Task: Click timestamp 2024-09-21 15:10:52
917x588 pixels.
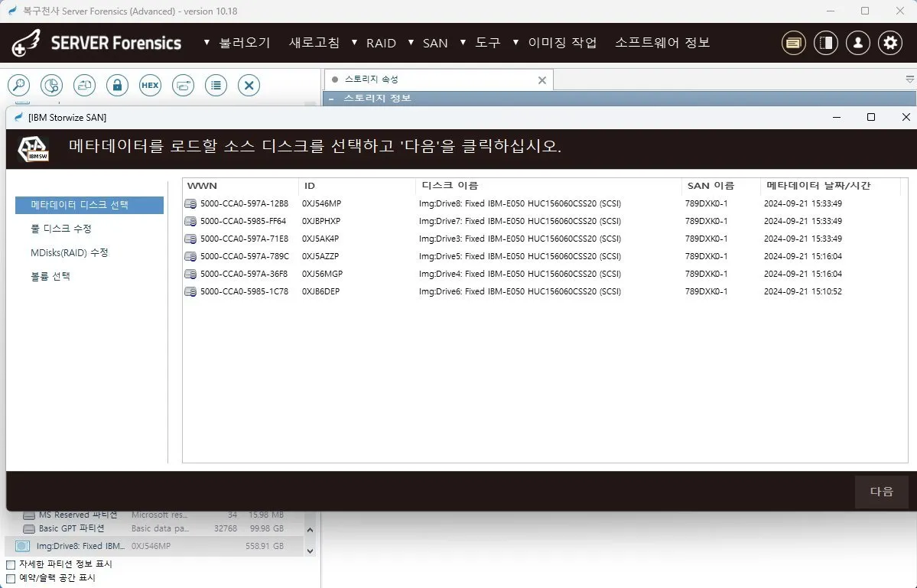Action: 803,291
